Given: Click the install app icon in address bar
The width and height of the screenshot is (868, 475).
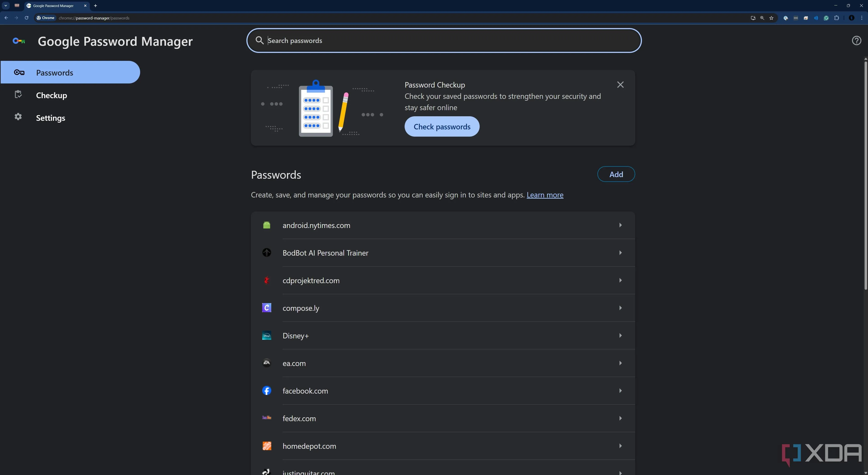Looking at the screenshot, I should coord(753,18).
